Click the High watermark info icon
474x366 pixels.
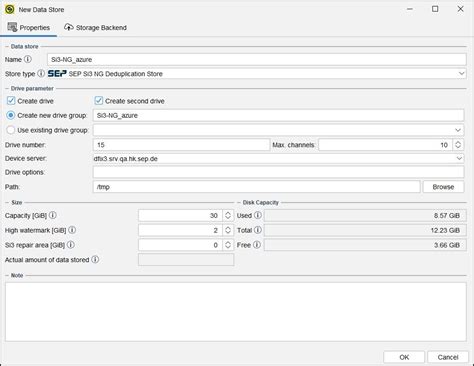[x=72, y=230]
